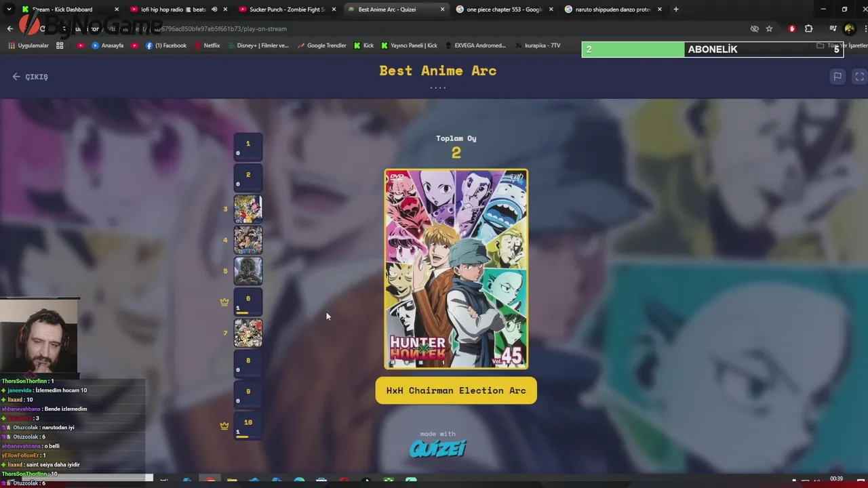Switch to Sucker Punch - Zombie Fight tab
This screenshot has height=488, width=868.
click(x=286, y=9)
